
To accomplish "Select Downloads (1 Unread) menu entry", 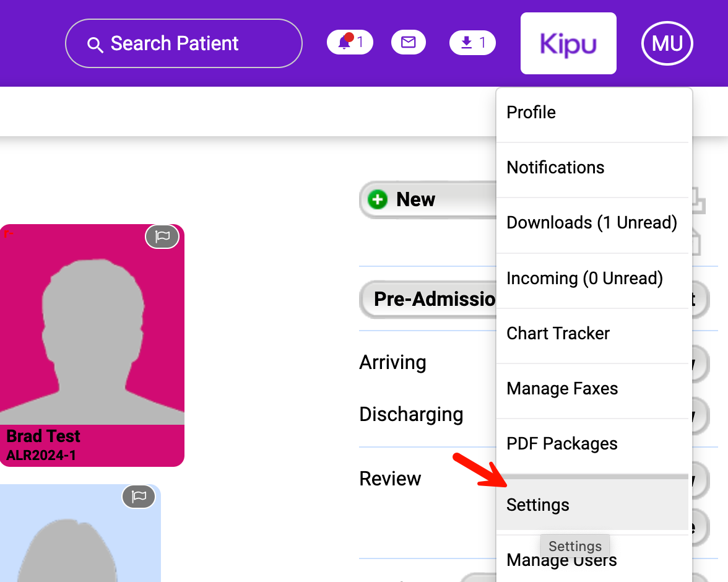I will [x=591, y=223].
